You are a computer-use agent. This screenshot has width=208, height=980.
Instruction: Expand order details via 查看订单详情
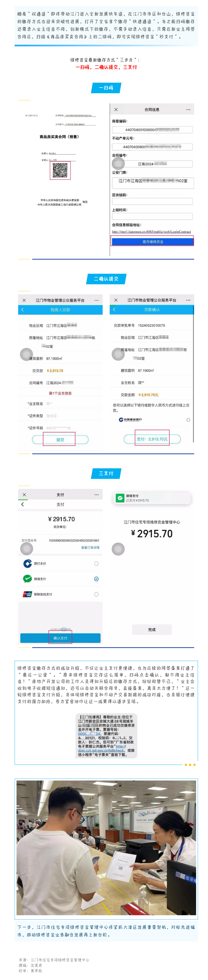(x=90, y=548)
